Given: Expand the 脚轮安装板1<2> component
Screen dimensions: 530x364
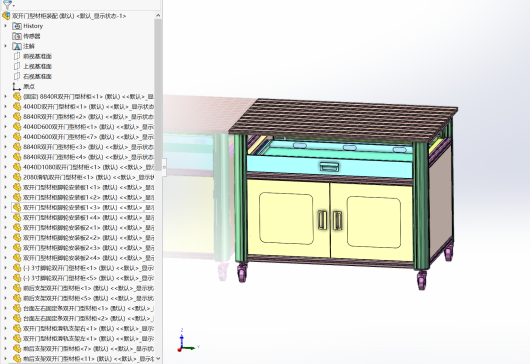Looking at the screenshot, I should tap(5, 197).
